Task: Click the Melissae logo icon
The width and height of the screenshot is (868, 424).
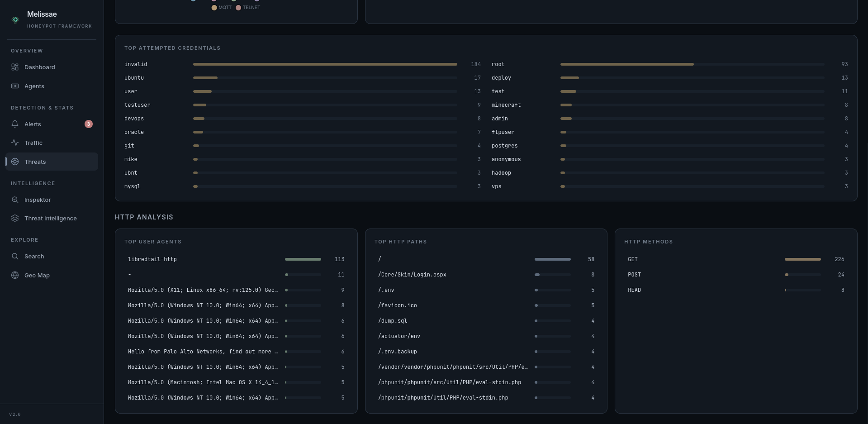Action: [x=15, y=19]
